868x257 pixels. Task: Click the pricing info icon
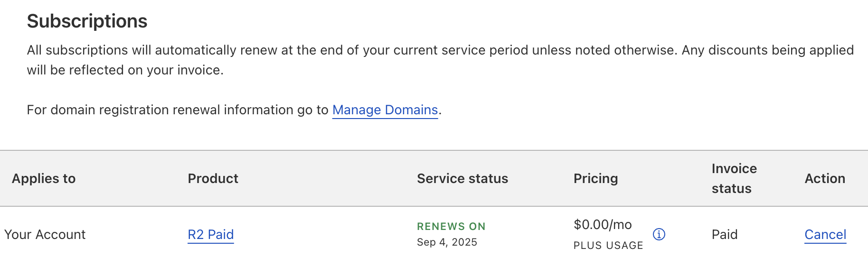pyautogui.click(x=659, y=234)
